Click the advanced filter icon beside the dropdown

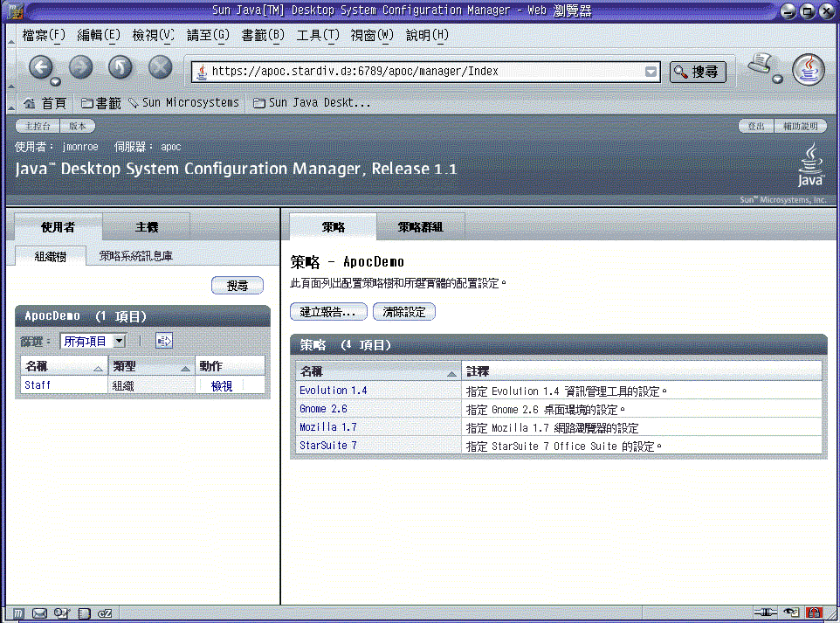[x=164, y=341]
